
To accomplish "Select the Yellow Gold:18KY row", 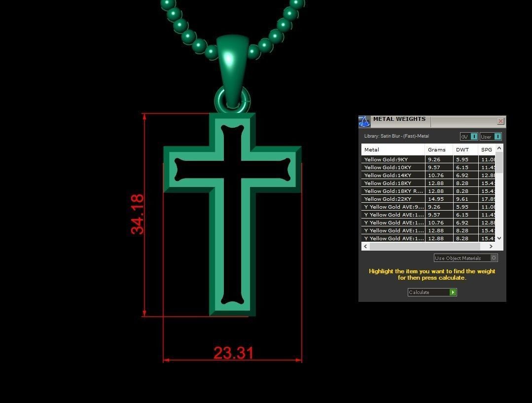I will [x=428, y=183].
